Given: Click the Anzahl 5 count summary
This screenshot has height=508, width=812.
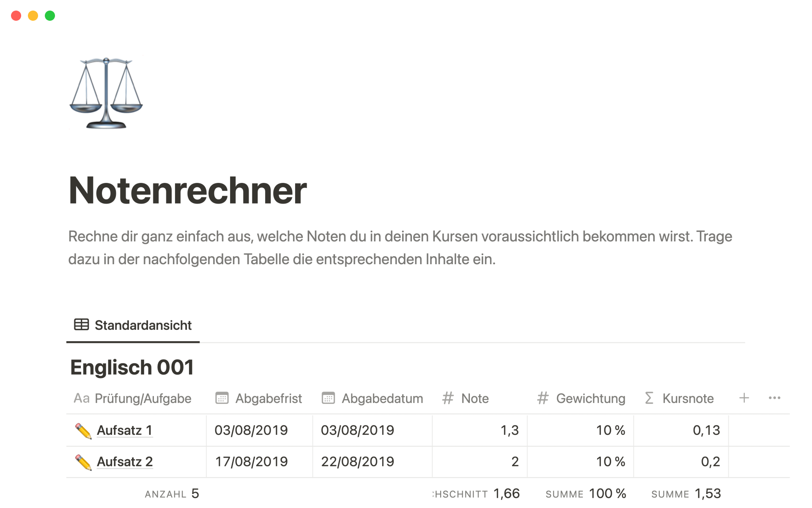Looking at the screenshot, I should click(x=172, y=494).
